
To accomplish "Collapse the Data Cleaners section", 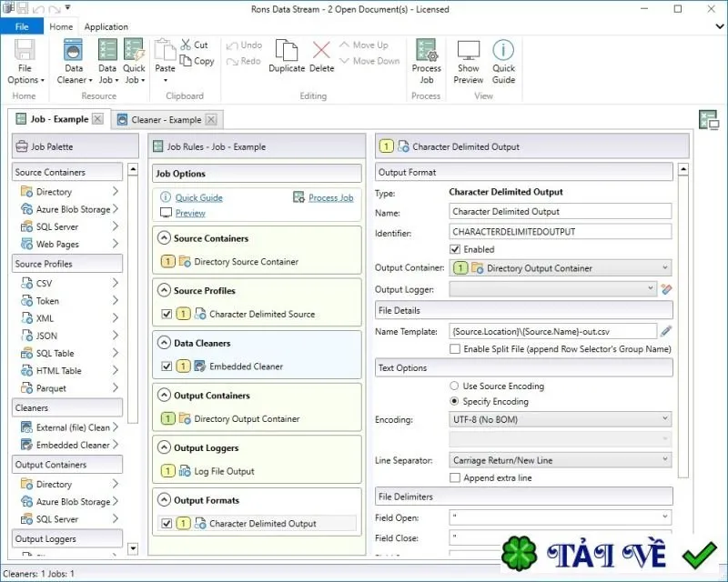I will pos(164,343).
